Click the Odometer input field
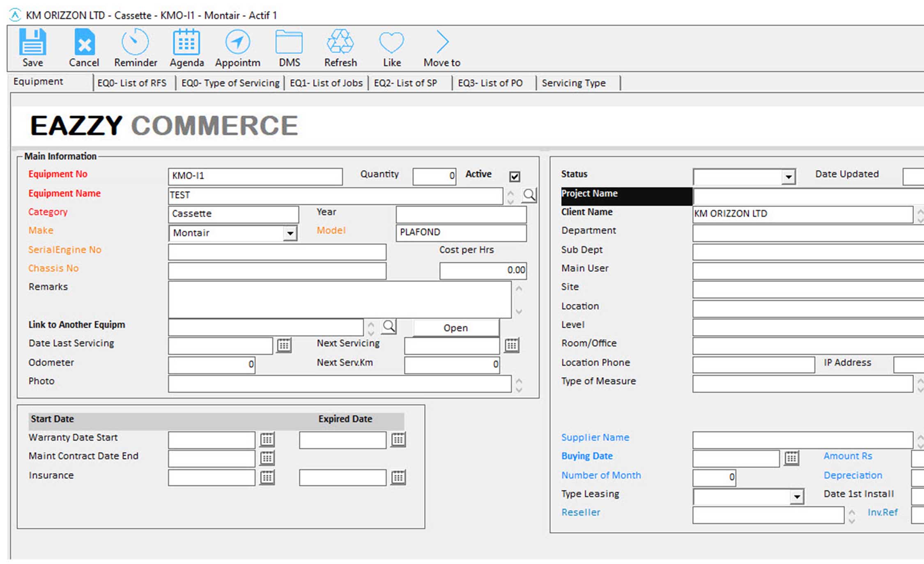The height and width of the screenshot is (564, 924). tap(211, 365)
